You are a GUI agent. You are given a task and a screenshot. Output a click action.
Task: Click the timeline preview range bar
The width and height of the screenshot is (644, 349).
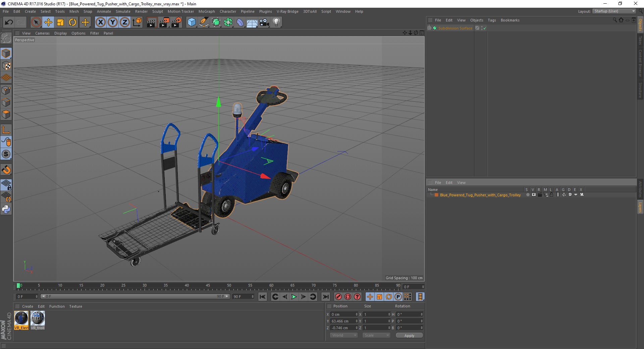pyautogui.click(x=135, y=296)
